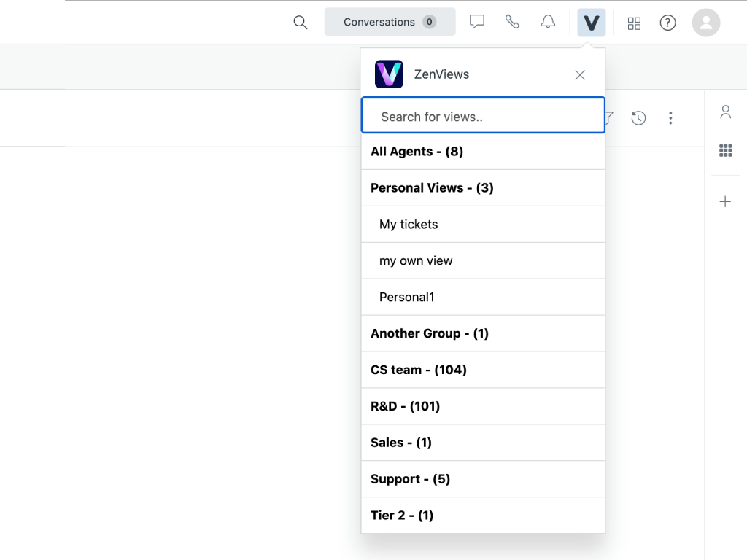Open the user profile avatar
This screenshot has width=747, height=560.
tap(705, 23)
